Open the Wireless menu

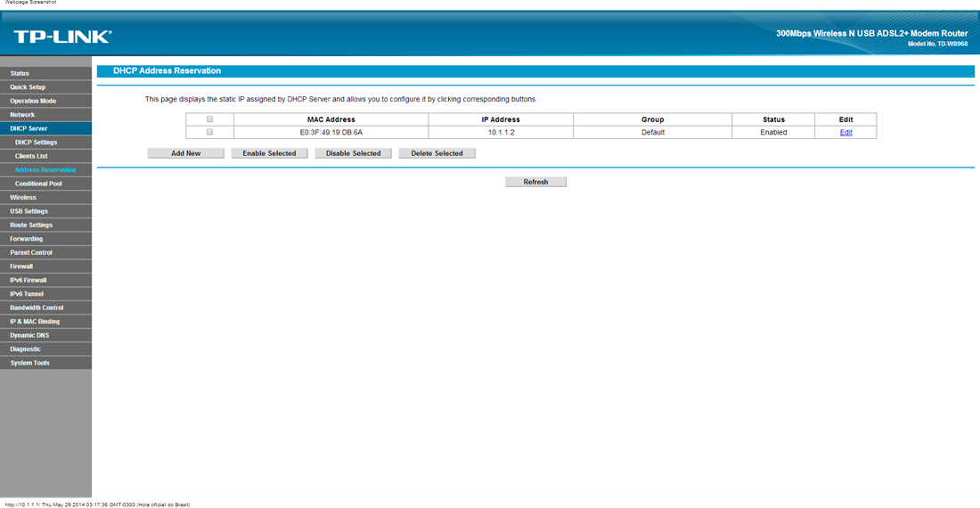coord(45,197)
